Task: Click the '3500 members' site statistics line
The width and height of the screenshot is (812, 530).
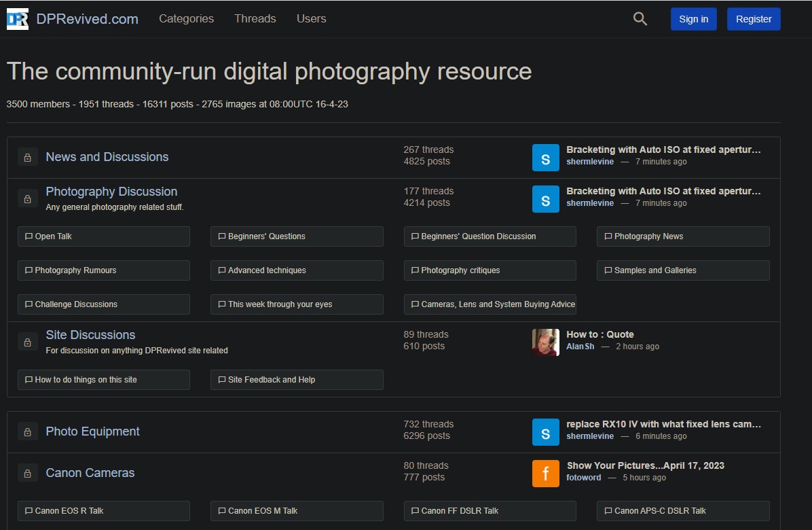Action: click(177, 104)
